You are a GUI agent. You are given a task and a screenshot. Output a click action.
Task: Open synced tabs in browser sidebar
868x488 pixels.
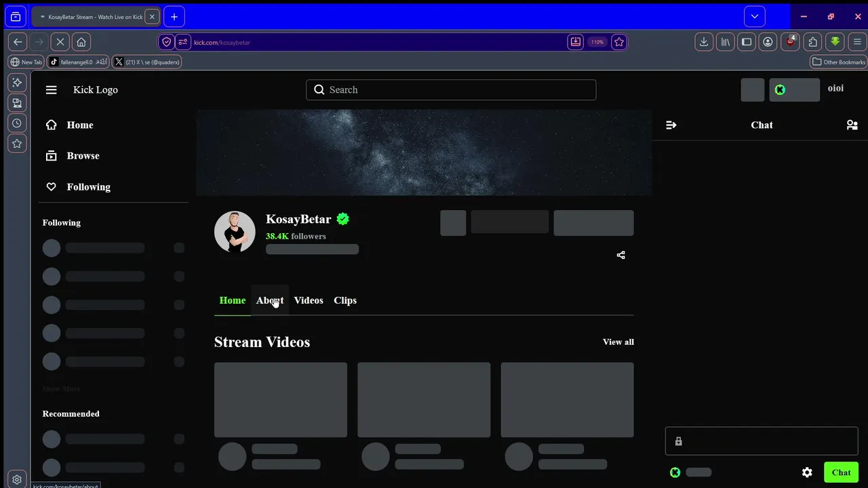pos(17,103)
